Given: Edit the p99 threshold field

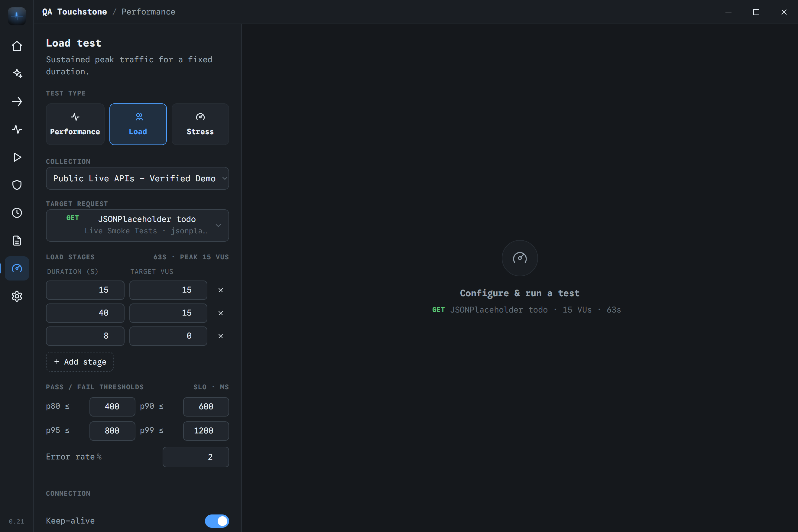Looking at the screenshot, I should [x=206, y=431].
